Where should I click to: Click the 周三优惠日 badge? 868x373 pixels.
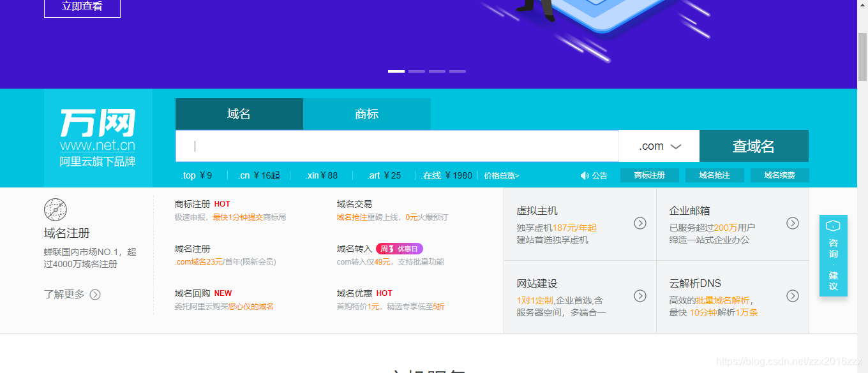tap(400, 249)
